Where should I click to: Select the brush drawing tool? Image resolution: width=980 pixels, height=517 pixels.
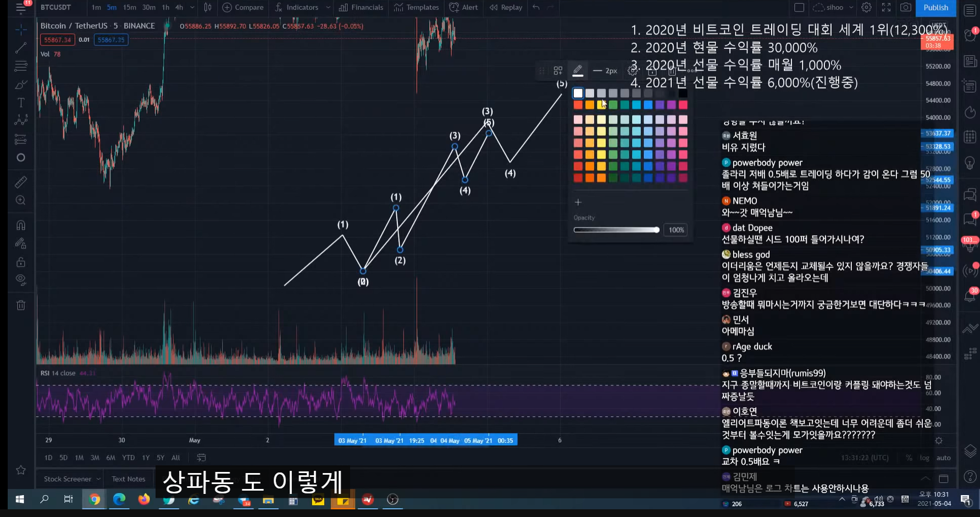[x=21, y=85]
